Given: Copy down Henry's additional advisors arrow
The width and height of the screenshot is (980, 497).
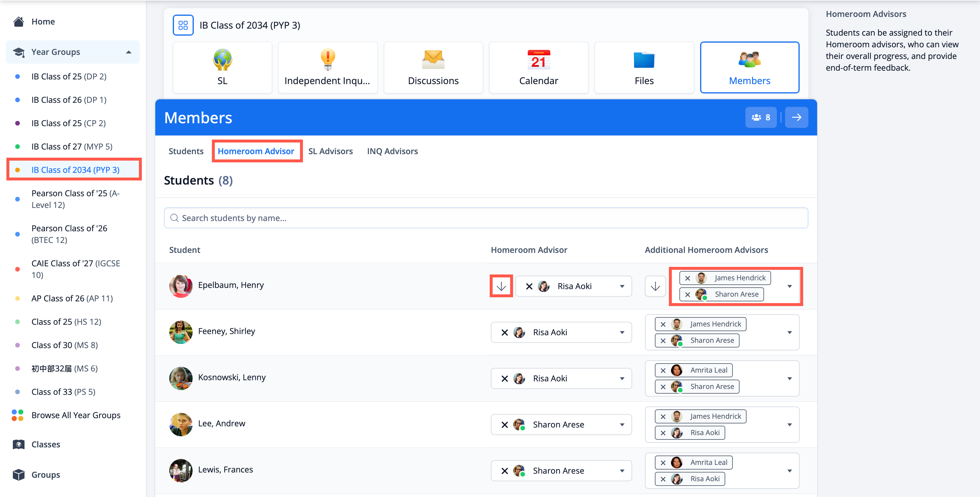Looking at the screenshot, I should tap(655, 286).
